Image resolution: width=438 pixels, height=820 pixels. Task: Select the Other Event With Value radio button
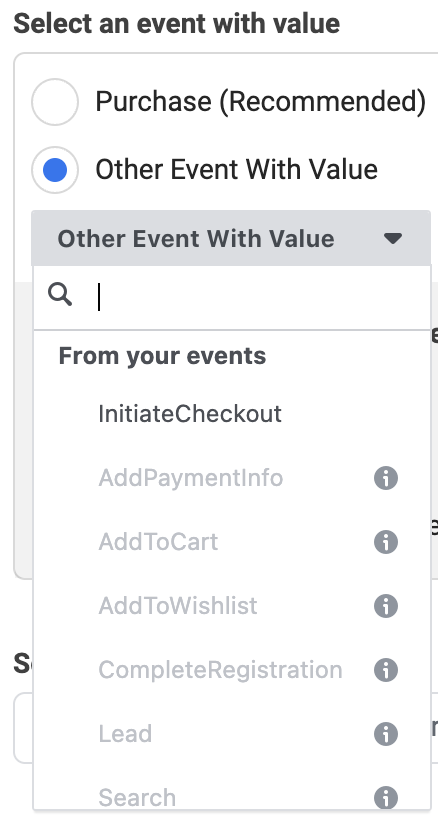click(x=55, y=170)
